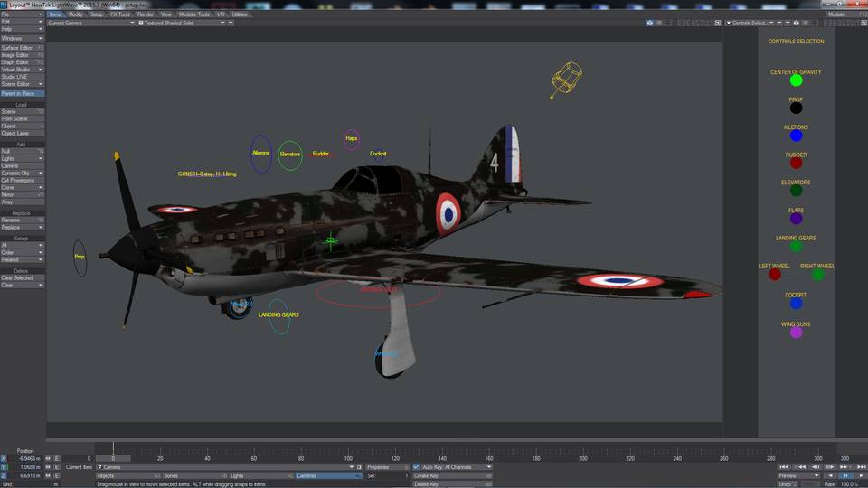Click the purple Wing Guns control dot
This screenshot has height=488, width=868.
pos(796,333)
